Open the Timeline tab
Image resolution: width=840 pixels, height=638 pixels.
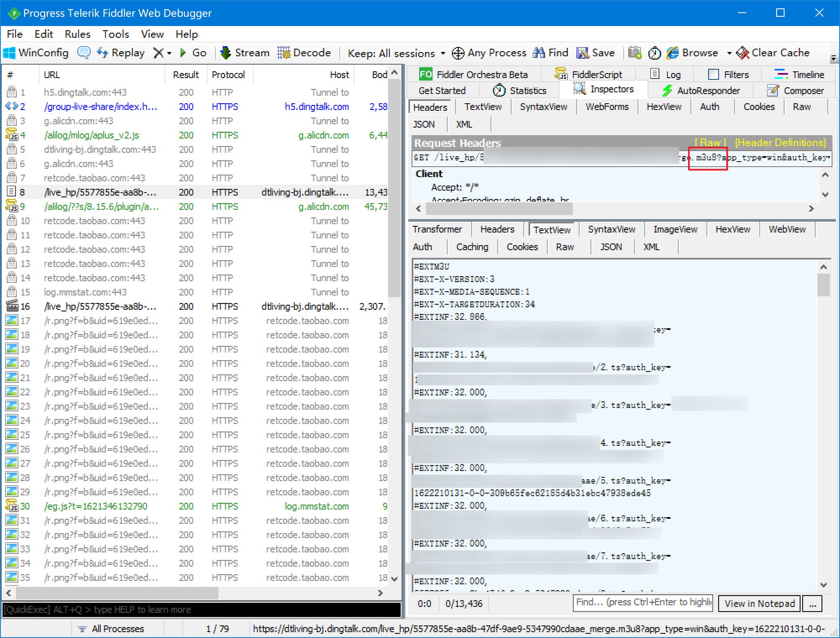click(x=799, y=74)
